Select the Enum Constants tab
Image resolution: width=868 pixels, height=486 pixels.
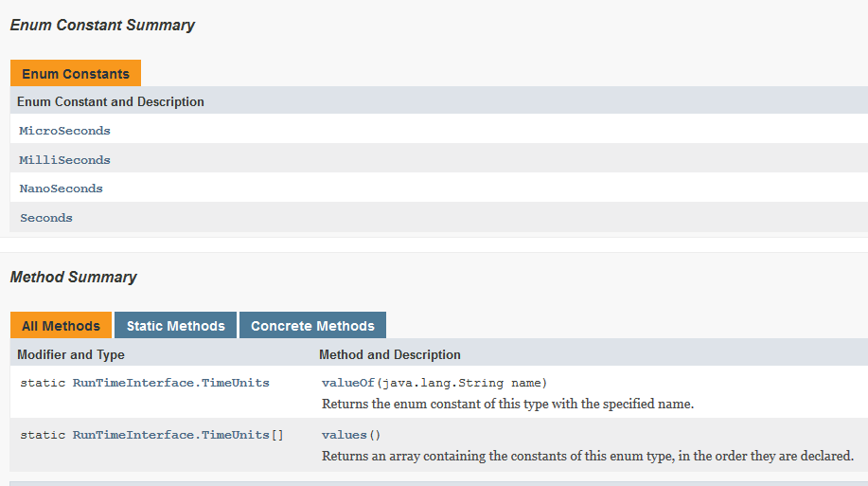76,73
